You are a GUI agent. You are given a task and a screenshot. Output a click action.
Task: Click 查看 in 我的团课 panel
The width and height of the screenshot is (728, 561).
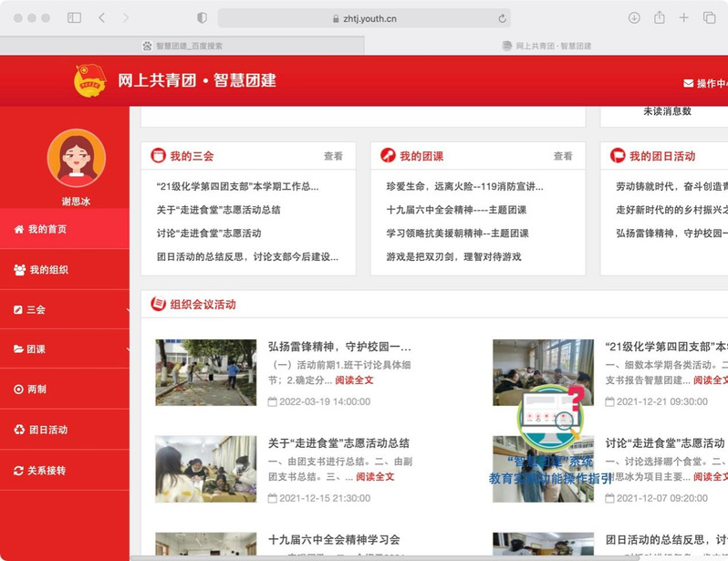click(x=563, y=156)
